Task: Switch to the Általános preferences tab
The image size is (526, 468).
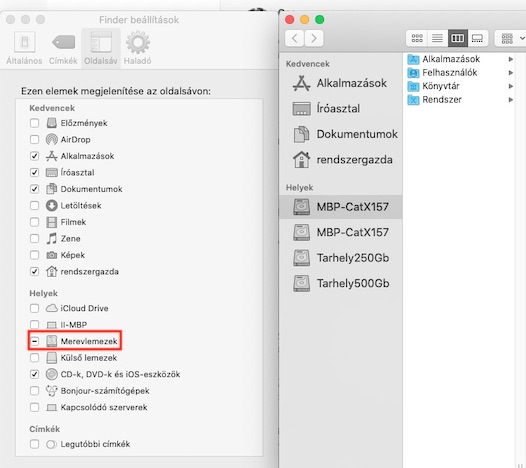Action: pos(24,48)
